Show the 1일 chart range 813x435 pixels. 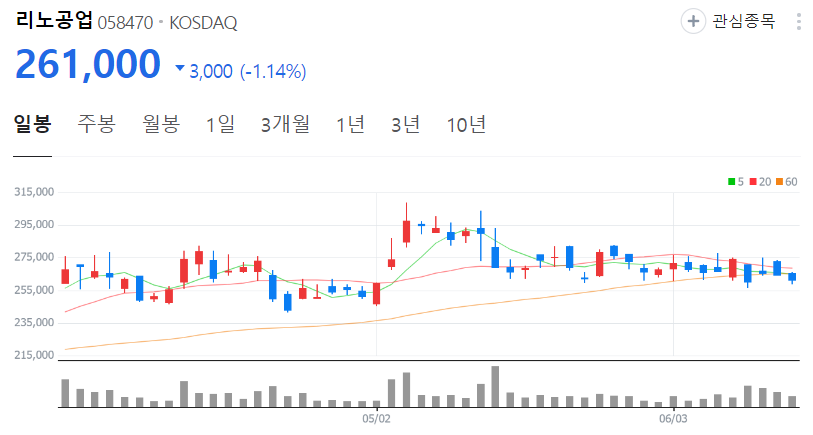pyautogui.click(x=220, y=124)
